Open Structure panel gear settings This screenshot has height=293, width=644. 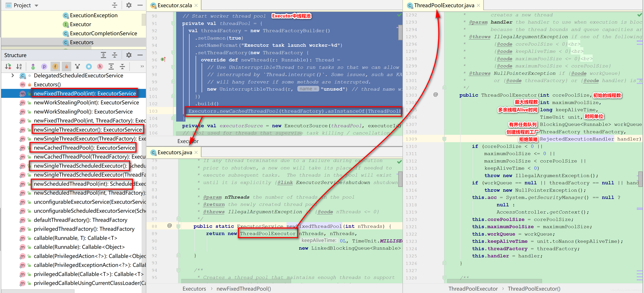click(x=129, y=55)
